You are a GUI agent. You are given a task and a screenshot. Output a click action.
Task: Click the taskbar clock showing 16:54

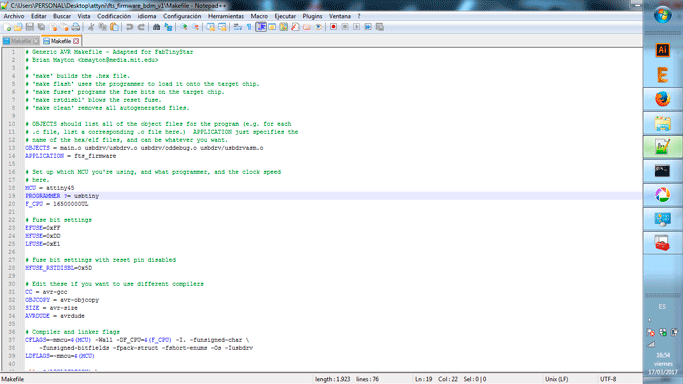pyautogui.click(x=663, y=355)
